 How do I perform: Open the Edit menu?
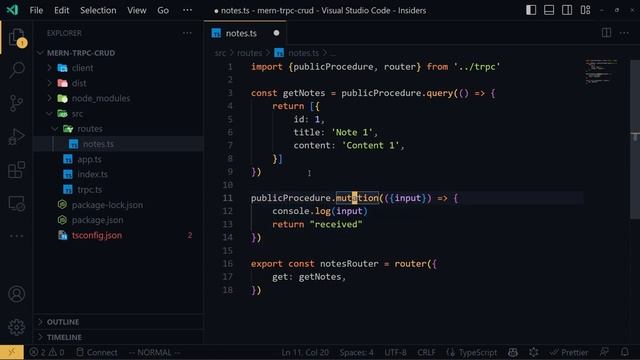pos(62,10)
